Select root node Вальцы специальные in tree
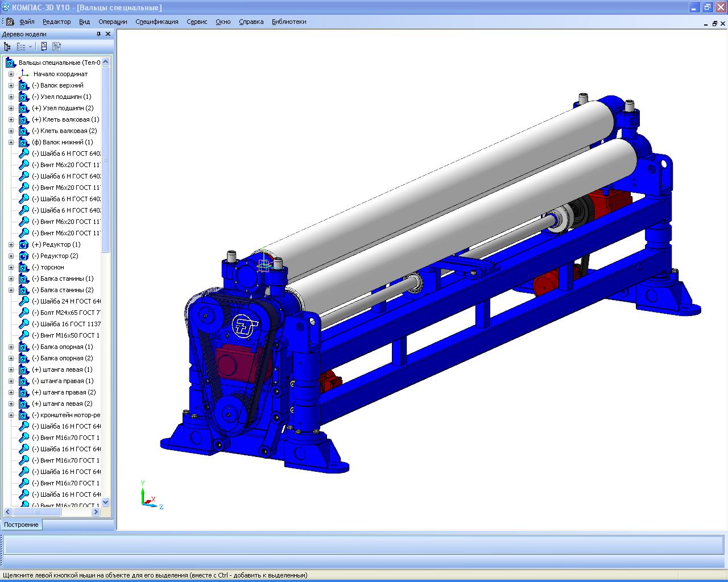 [x=59, y=63]
